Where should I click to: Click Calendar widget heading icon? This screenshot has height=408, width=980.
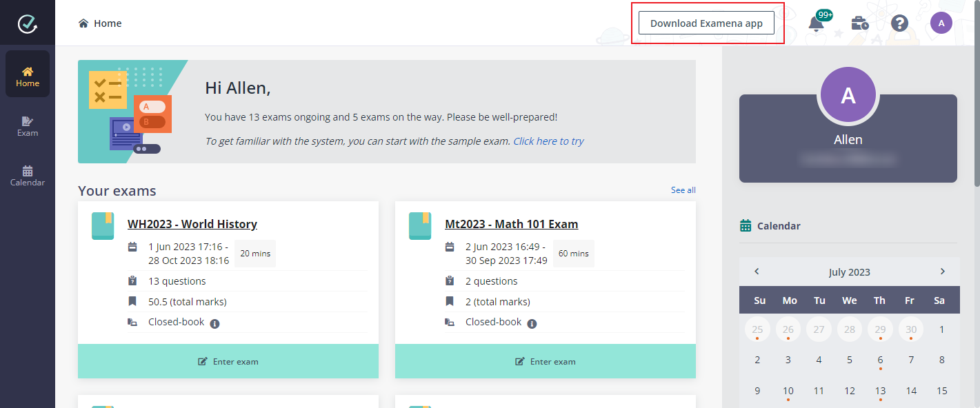746,225
